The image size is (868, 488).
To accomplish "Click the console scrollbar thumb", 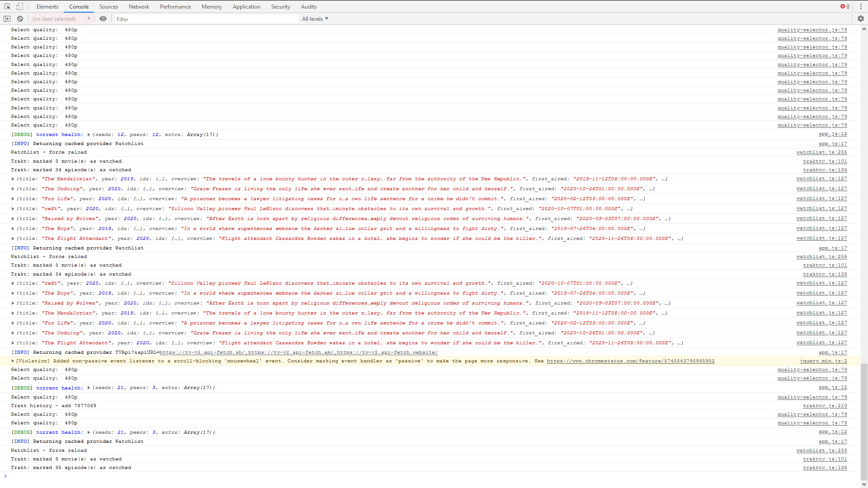I will (864, 422).
